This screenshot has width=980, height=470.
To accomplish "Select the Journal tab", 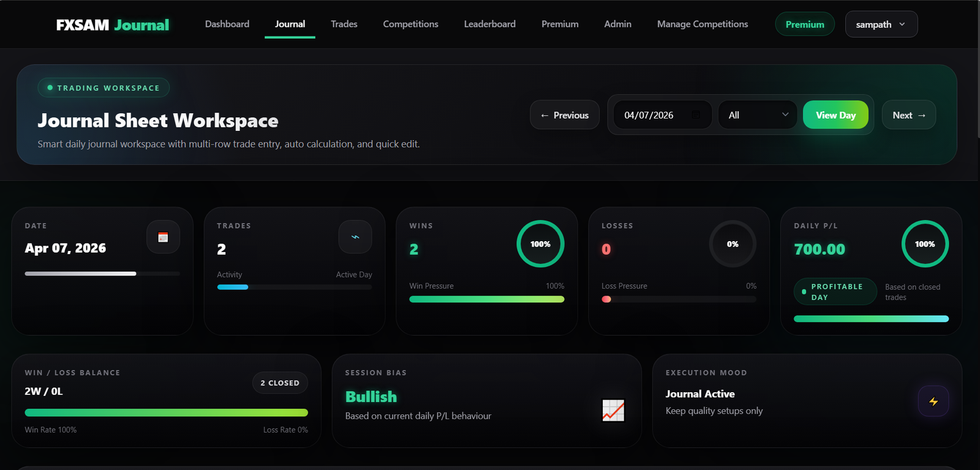I will (290, 24).
